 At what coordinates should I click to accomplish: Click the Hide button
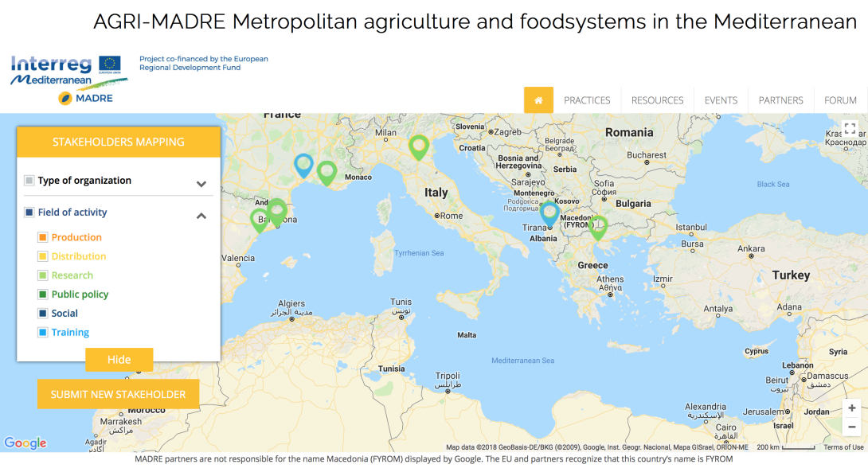(x=119, y=360)
